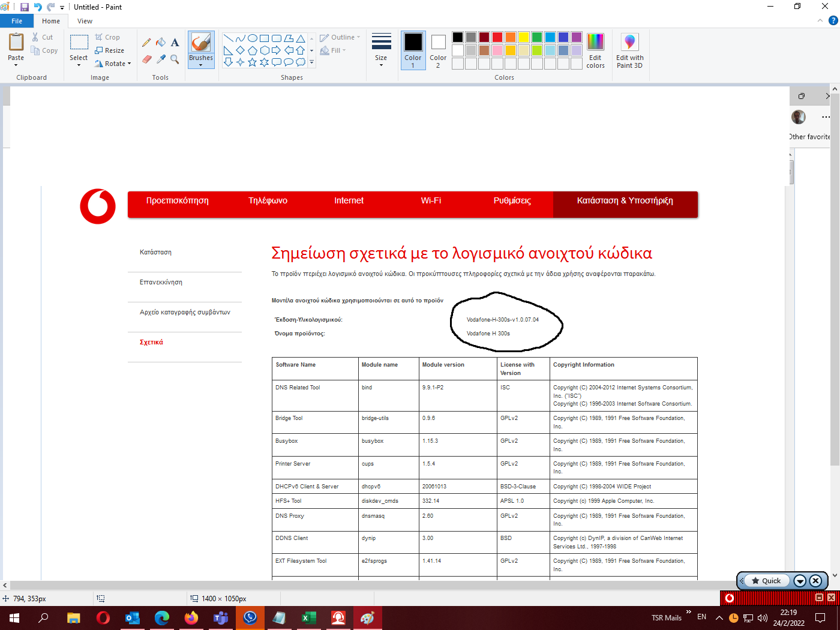Open the Size dropdown
This screenshot has width=840, height=630.
pyautogui.click(x=381, y=50)
